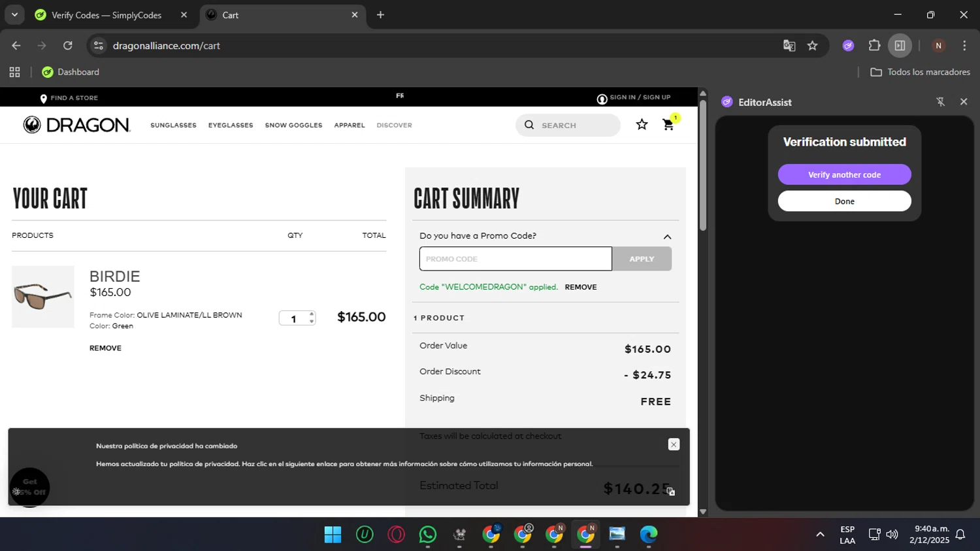Switch to Verify Codes SimplyCodes tab
Screen dimensions: 980x551
106,15
